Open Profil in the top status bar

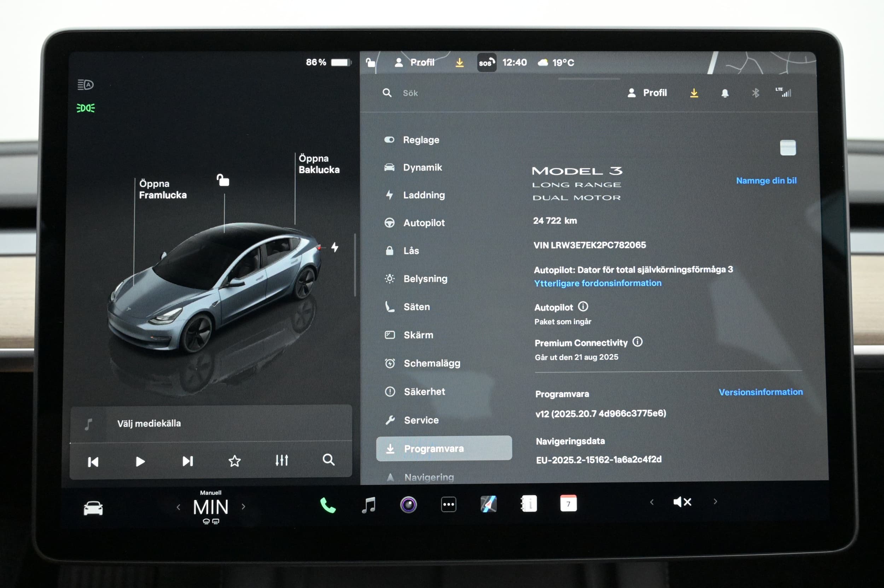(414, 62)
